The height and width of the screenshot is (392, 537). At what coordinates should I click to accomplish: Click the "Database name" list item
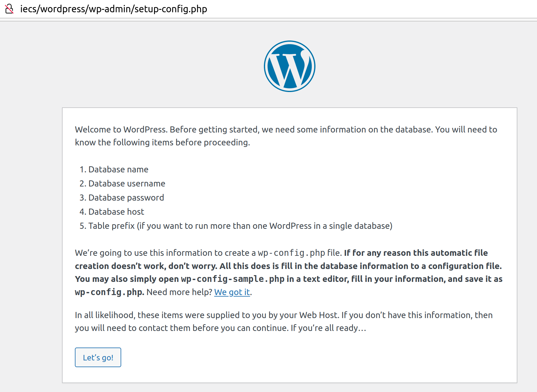(x=118, y=169)
